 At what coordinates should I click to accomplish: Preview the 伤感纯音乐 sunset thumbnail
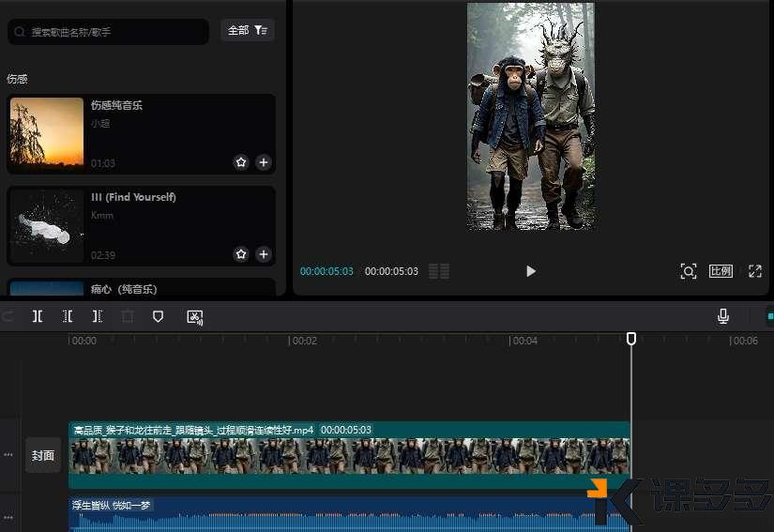(x=47, y=133)
